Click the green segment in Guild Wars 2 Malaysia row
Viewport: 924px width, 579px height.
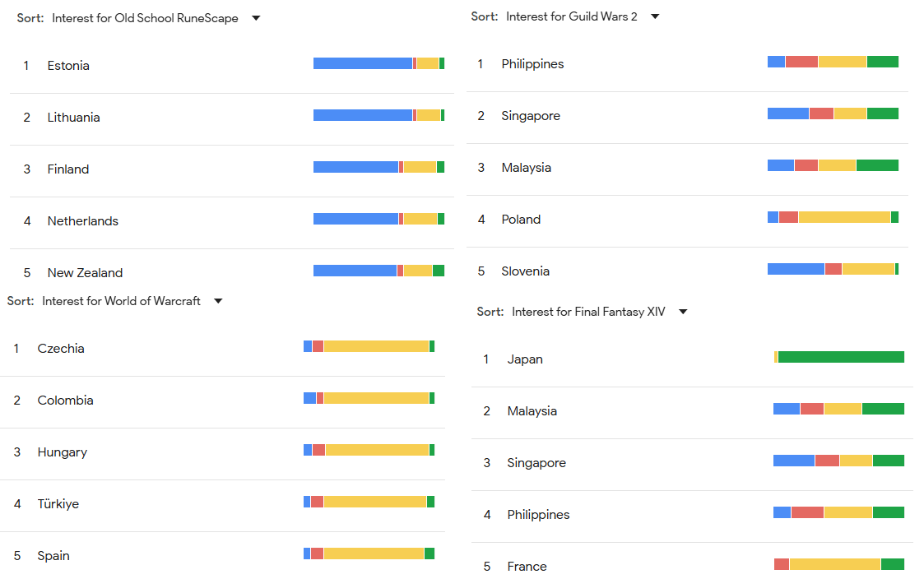click(x=877, y=165)
